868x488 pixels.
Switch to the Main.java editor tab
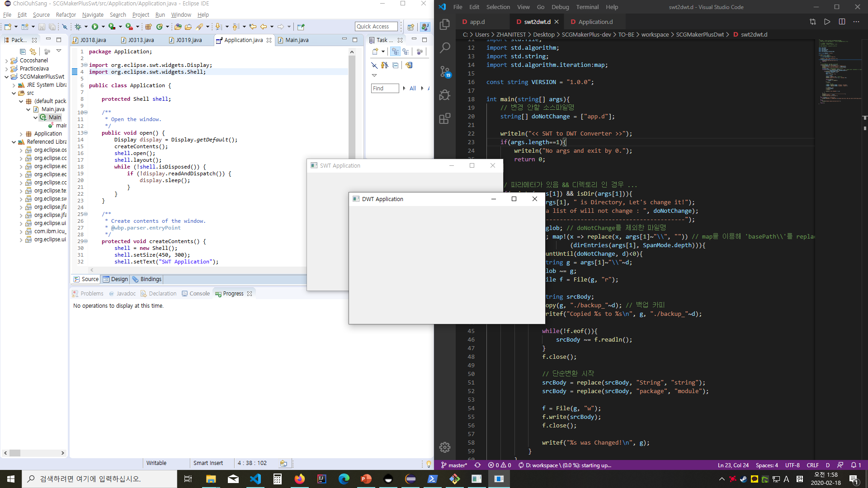tap(297, 40)
